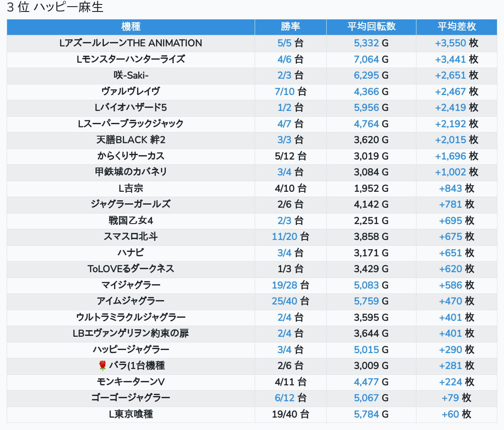Screen dimensions: 504x430
Task: Select machine name "L東京喰種"
Action: pyautogui.click(x=131, y=414)
